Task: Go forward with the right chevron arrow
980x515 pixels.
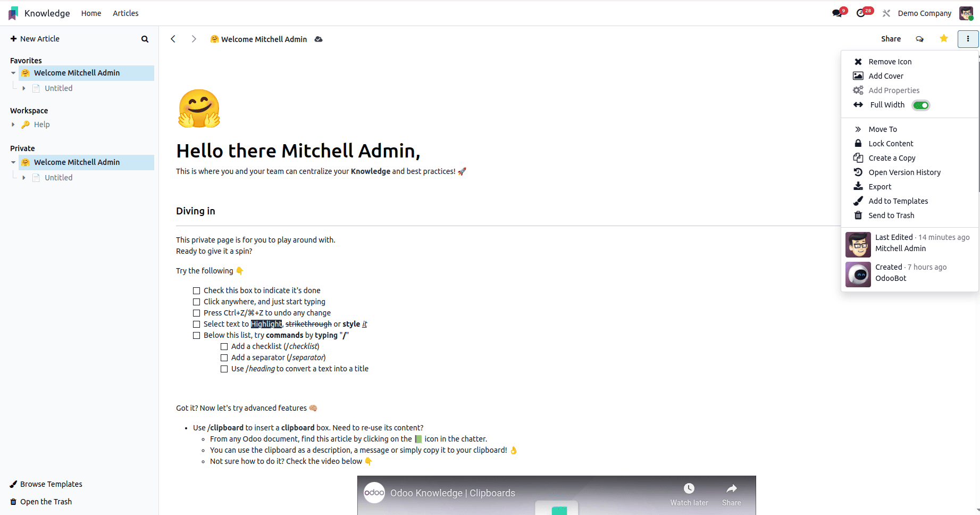Action: click(x=194, y=39)
